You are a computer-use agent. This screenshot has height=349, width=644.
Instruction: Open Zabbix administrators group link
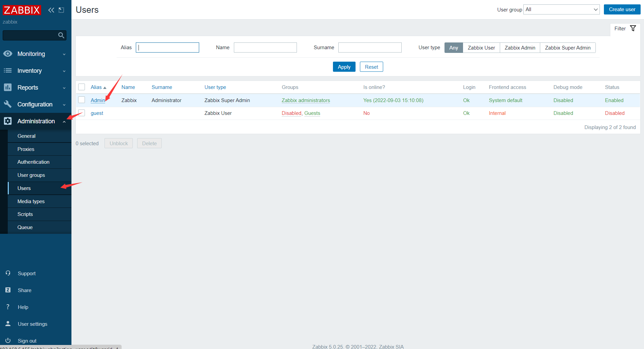click(x=306, y=100)
